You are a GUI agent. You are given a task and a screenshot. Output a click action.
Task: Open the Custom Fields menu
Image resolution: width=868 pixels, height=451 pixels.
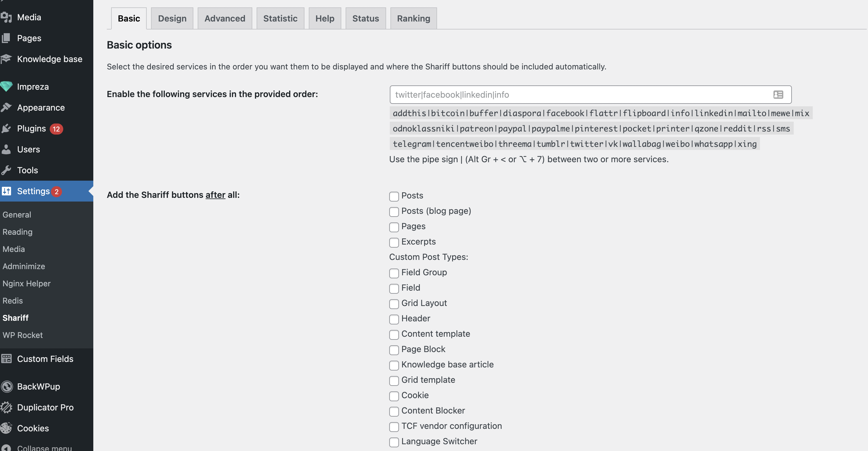(x=45, y=359)
